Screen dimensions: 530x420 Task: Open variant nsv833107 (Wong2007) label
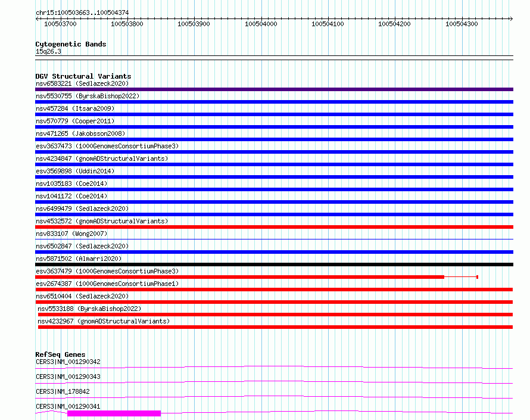click(x=71, y=234)
